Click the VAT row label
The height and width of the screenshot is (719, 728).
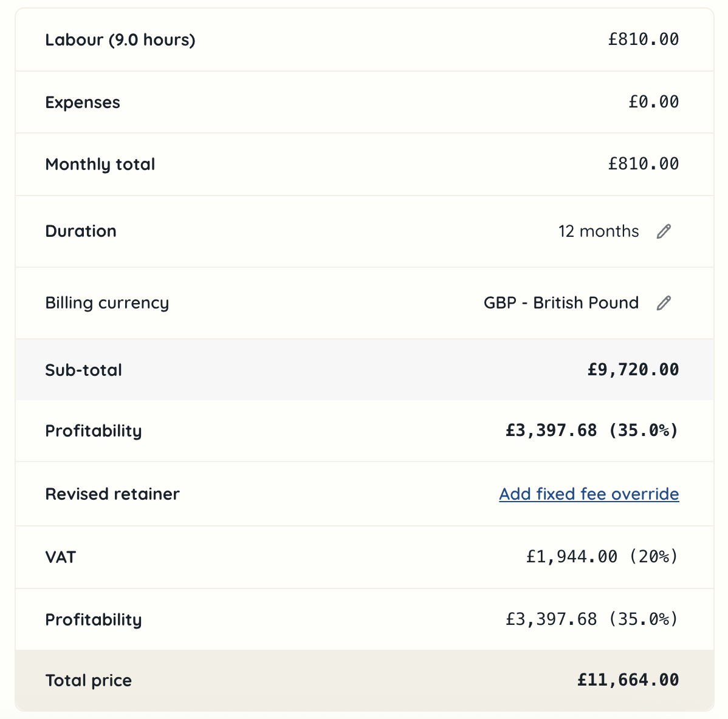click(61, 557)
